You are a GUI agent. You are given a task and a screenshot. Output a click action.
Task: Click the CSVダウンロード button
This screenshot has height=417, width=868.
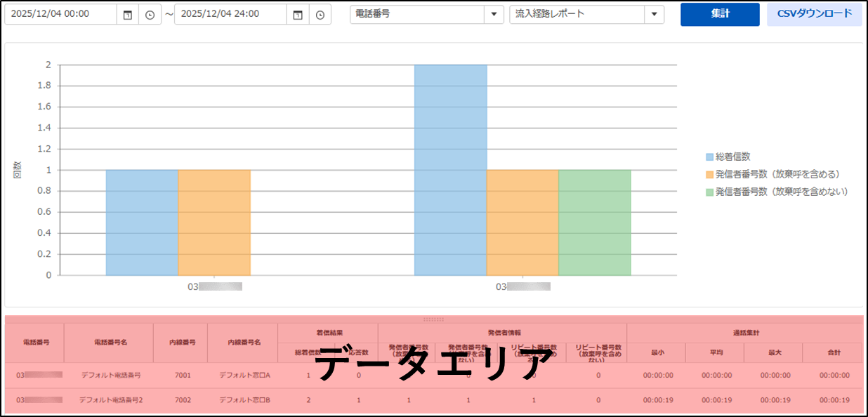click(814, 14)
